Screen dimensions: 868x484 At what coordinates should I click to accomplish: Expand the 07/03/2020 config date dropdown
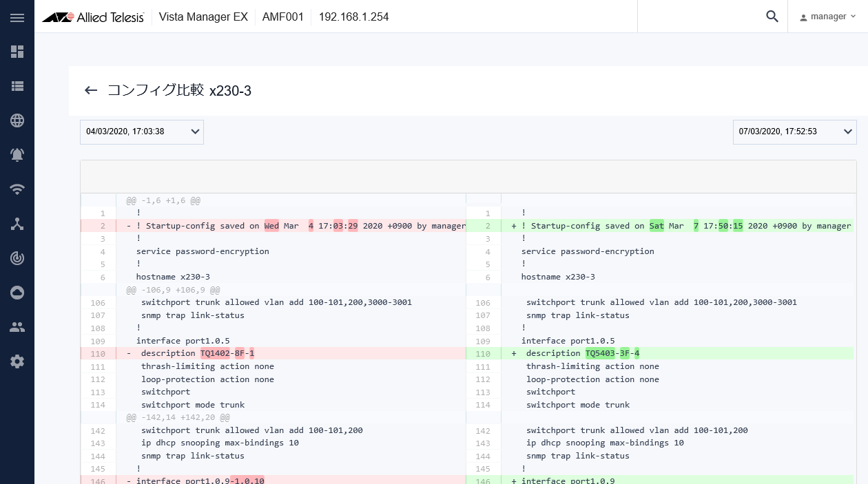click(794, 131)
